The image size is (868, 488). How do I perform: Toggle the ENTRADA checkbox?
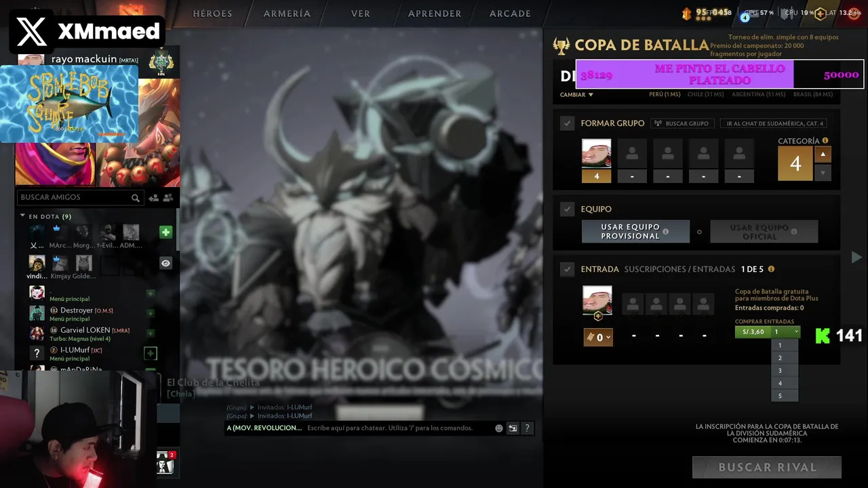click(568, 269)
